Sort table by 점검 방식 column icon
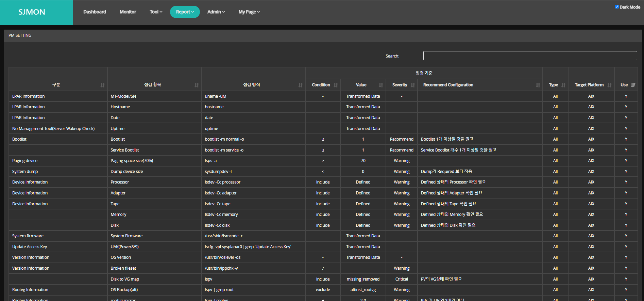This screenshot has width=644, height=301. tap(300, 85)
